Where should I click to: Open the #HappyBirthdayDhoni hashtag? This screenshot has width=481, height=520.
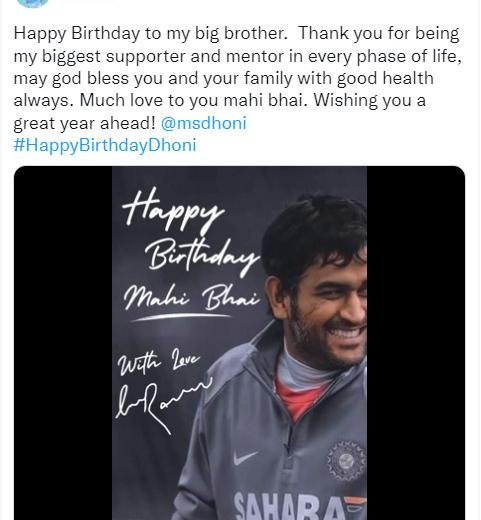(x=105, y=145)
